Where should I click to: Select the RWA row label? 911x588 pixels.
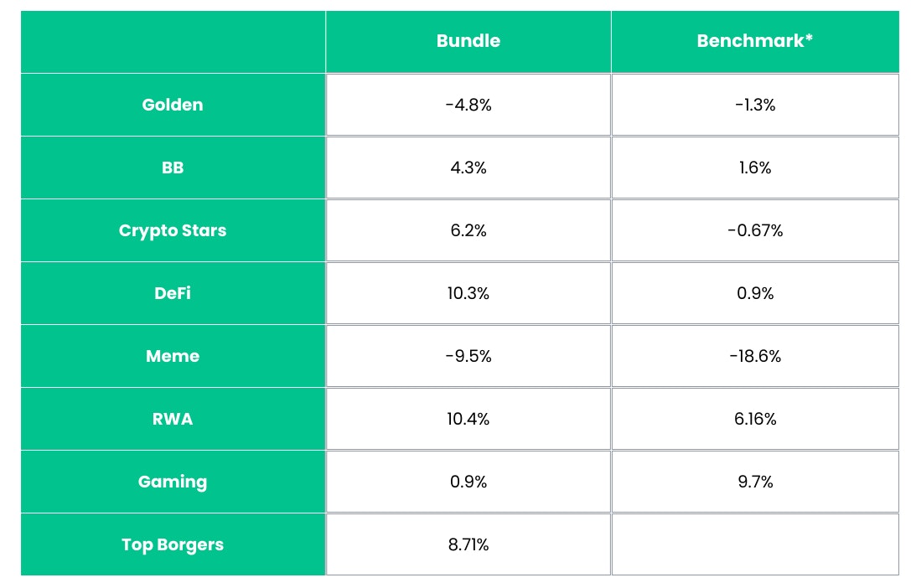pos(173,419)
